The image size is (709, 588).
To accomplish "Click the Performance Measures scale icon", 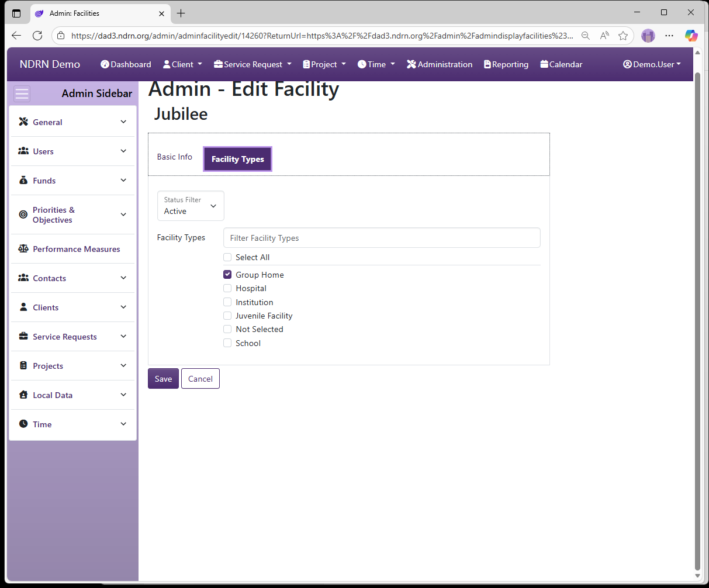I will point(23,248).
